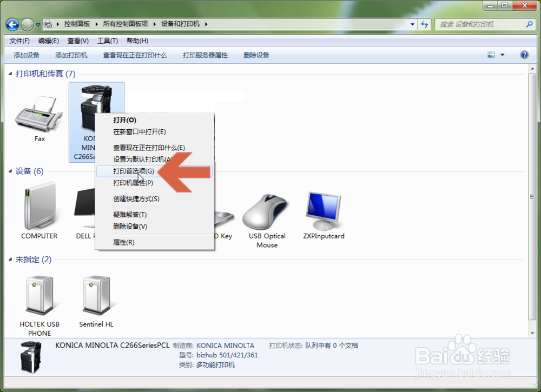Select the ZXPInputcard device icon
The image size is (541, 392).
[x=324, y=211]
